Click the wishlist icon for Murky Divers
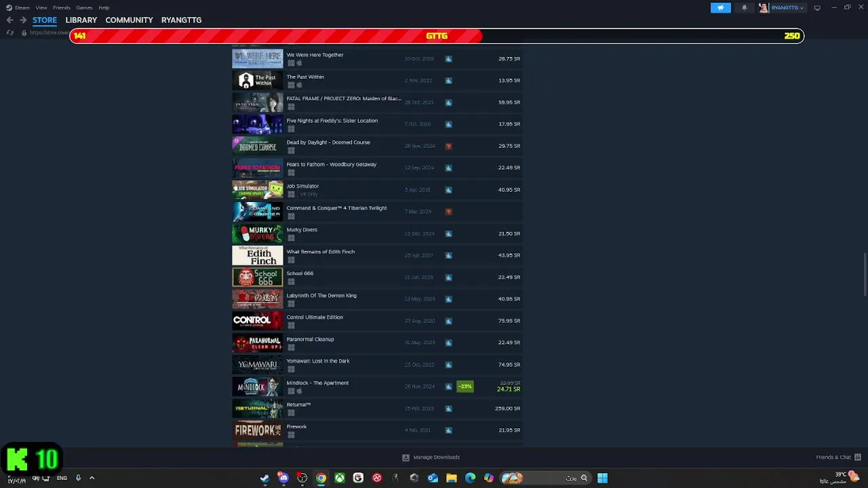This screenshot has width=868, height=488. (x=448, y=233)
